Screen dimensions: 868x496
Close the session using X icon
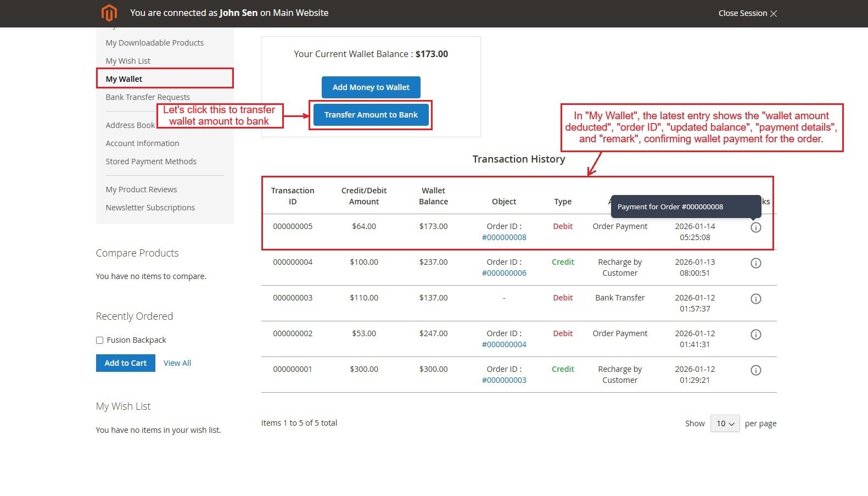coord(774,13)
